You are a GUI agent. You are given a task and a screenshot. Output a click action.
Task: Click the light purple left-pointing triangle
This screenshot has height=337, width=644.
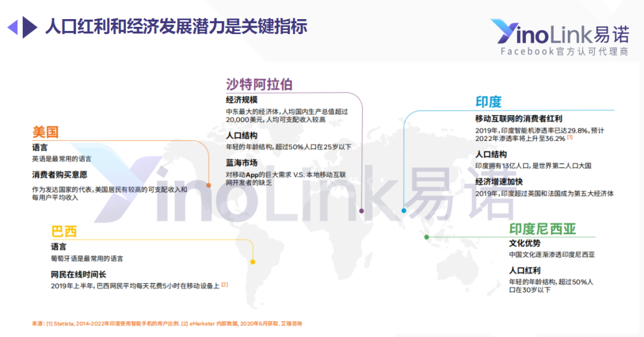13,27
